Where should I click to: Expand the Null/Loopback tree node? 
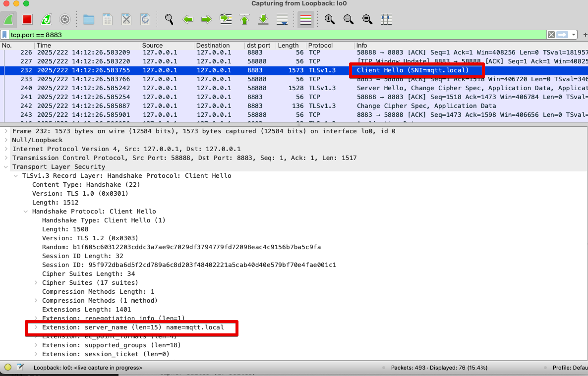(x=6, y=140)
